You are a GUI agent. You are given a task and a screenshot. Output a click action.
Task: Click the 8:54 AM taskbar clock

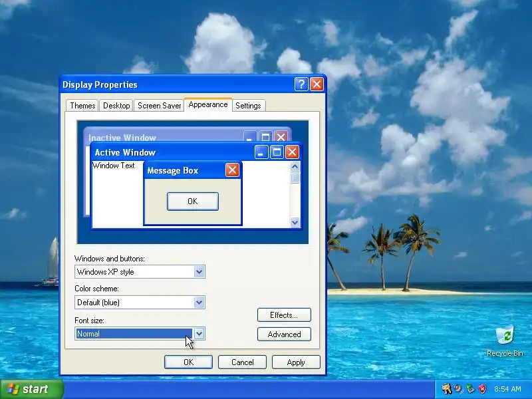pyautogui.click(x=507, y=389)
